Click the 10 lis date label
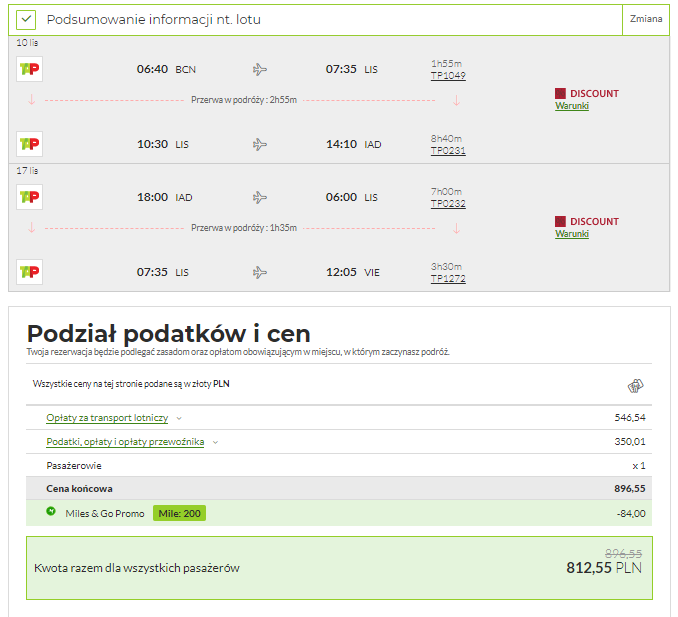This screenshot has height=617, width=678. click(x=27, y=43)
